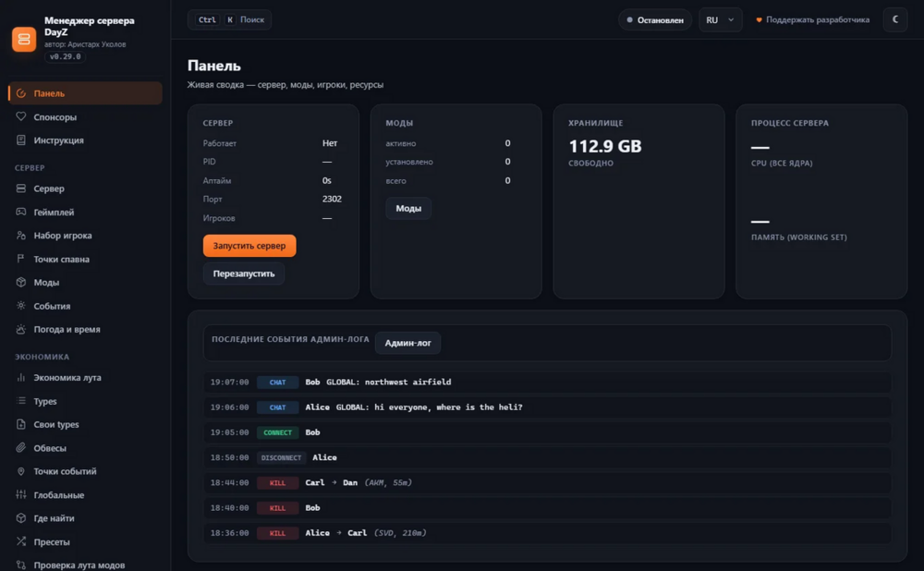The image size is (924, 571).
Task: Click the paperclip icon beside Обвесы
Action: tap(21, 448)
